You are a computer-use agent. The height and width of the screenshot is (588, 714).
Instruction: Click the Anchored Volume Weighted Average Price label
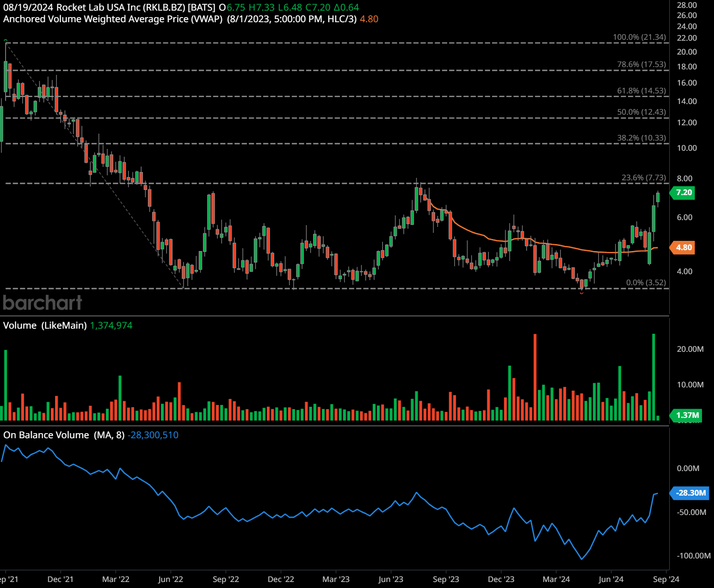point(113,19)
